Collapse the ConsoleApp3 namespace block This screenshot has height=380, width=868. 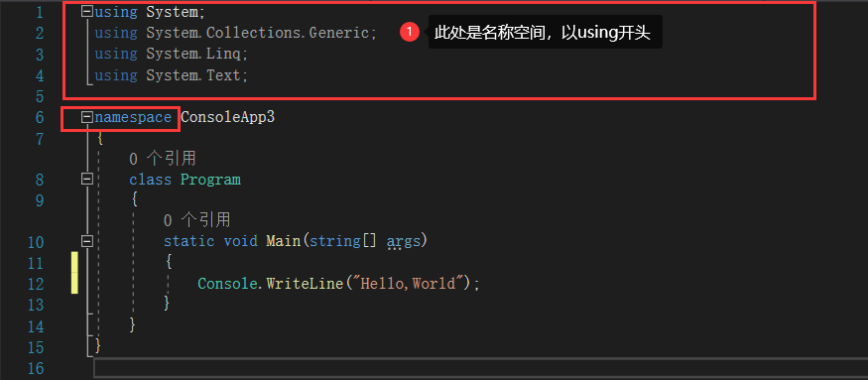(x=86, y=117)
